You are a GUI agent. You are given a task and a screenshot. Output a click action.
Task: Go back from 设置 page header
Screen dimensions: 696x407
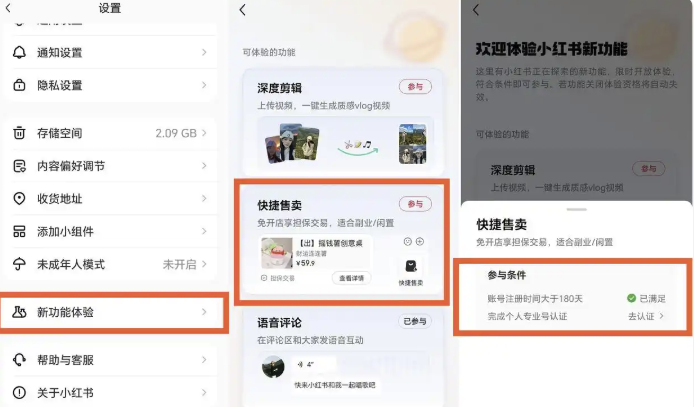pyautogui.click(x=8, y=8)
